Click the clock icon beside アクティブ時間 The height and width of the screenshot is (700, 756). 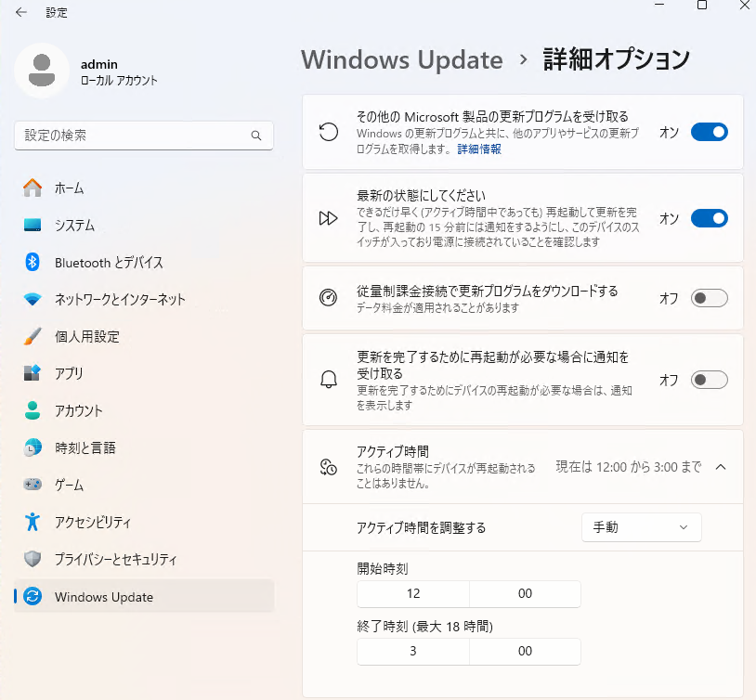click(329, 467)
